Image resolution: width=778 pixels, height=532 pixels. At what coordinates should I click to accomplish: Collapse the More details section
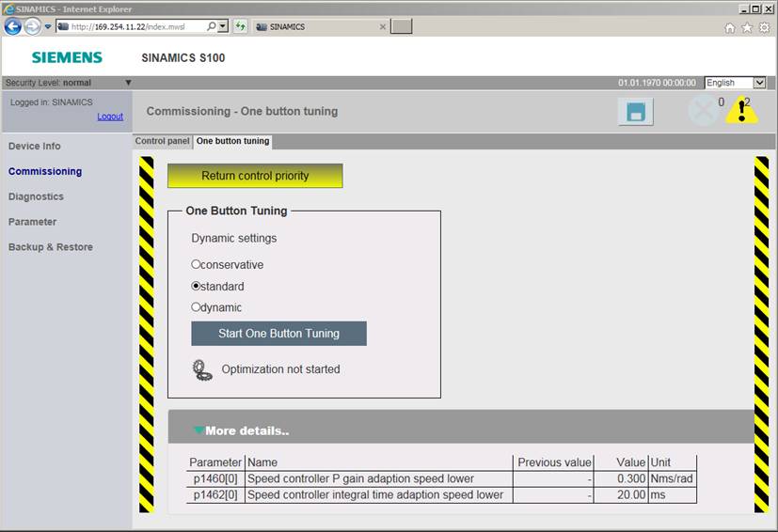(198, 430)
